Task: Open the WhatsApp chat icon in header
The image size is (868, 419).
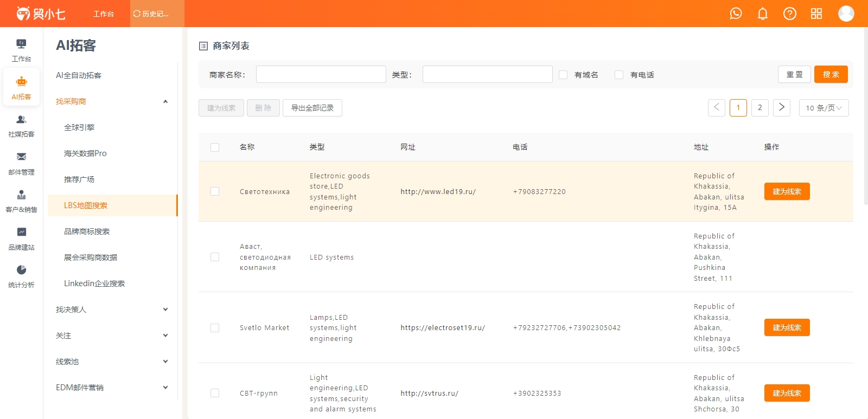Action: (x=736, y=14)
